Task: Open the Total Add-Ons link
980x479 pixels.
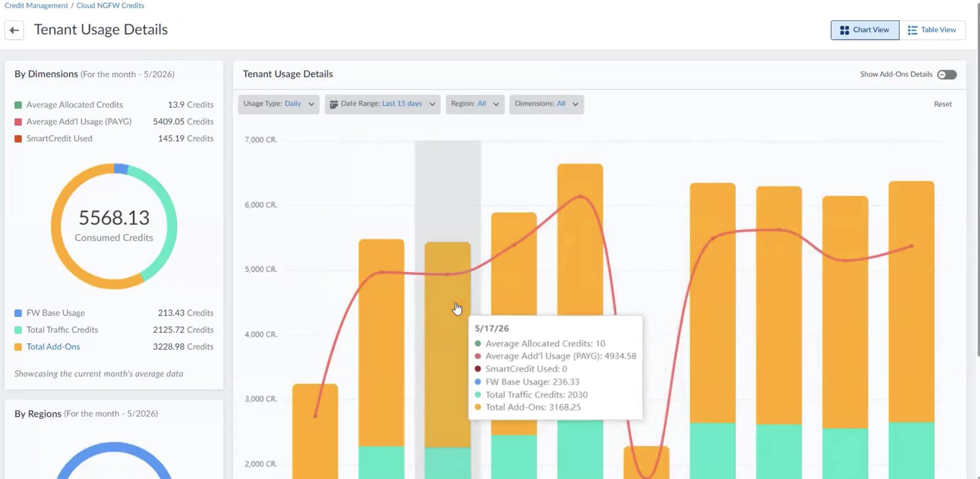Action: tap(53, 346)
